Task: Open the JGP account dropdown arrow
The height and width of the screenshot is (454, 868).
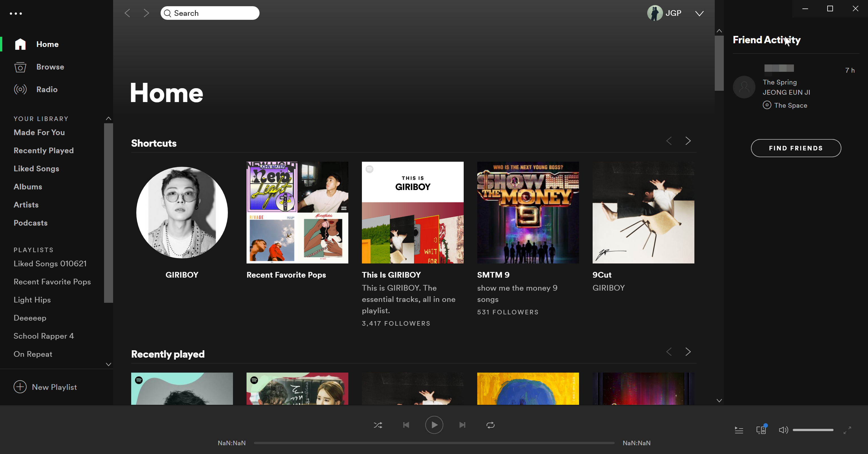Action: pyautogui.click(x=699, y=14)
